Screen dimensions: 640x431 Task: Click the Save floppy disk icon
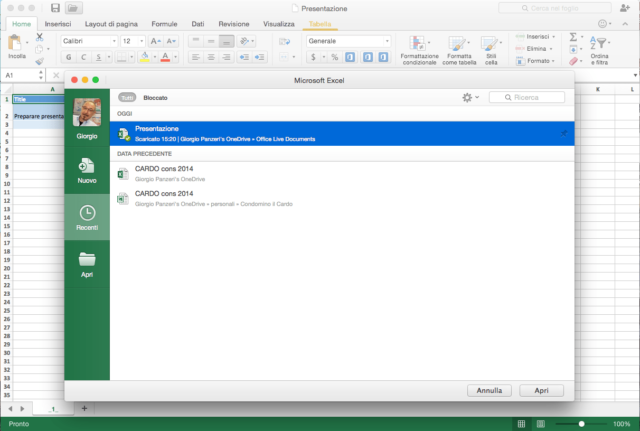[55, 8]
